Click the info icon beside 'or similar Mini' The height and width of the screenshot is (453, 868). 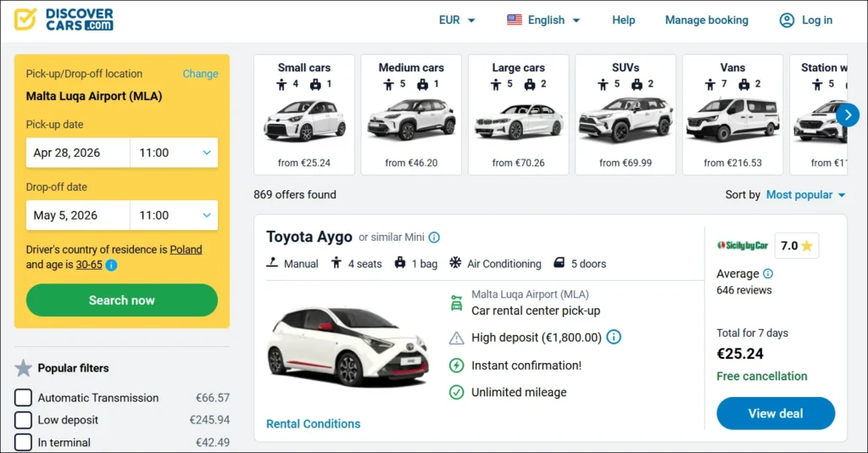coord(435,238)
